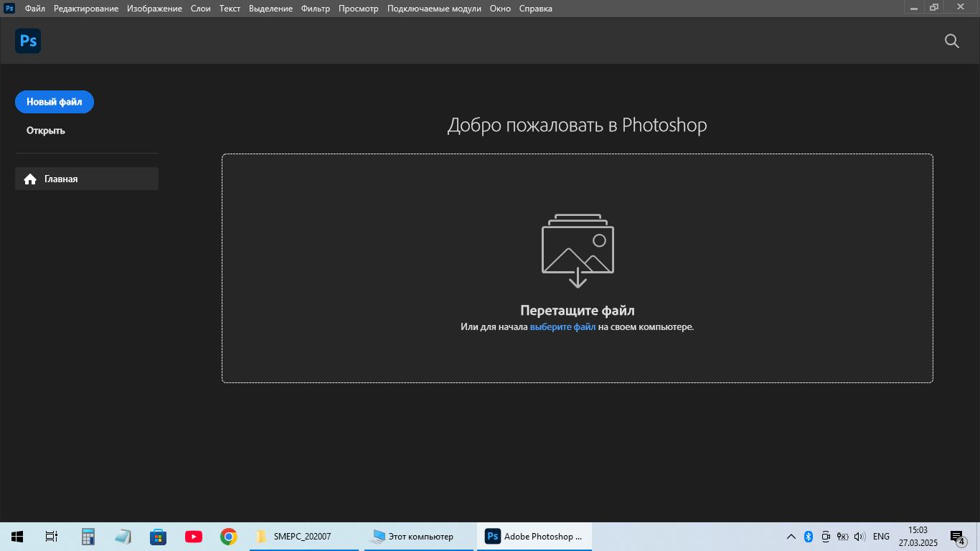The image size is (980, 551).
Task: Click the drop image placeholder icon
Action: (578, 250)
